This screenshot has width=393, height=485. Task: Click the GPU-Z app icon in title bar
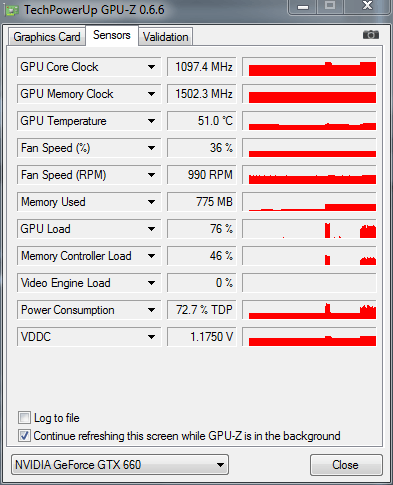coord(11,10)
